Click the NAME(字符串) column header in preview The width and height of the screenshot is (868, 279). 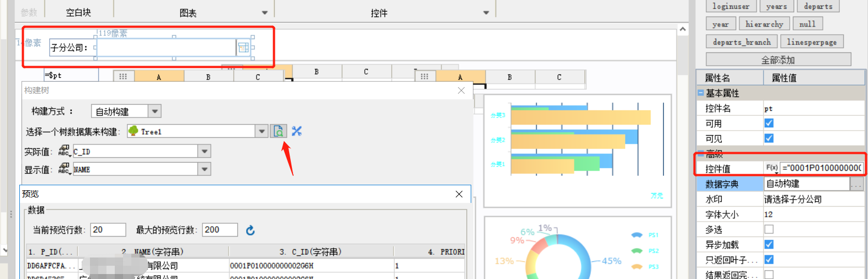click(x=153, y=252)
